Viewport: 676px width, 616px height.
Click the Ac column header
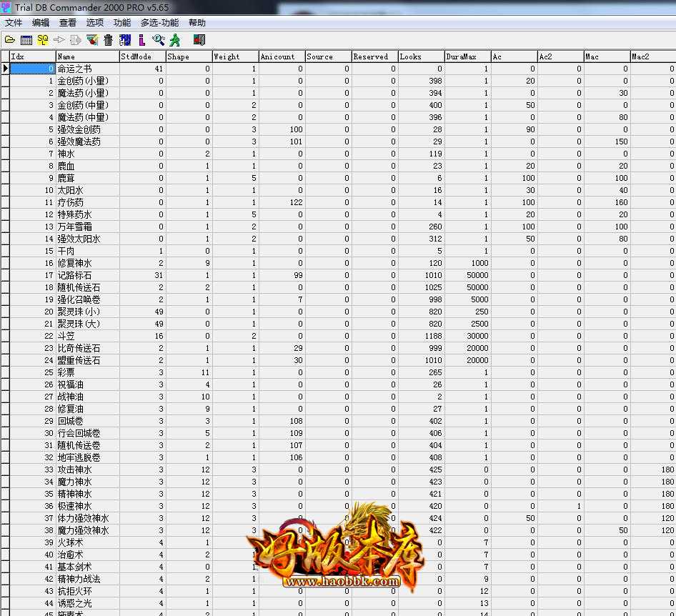click(x=515, y=56)
